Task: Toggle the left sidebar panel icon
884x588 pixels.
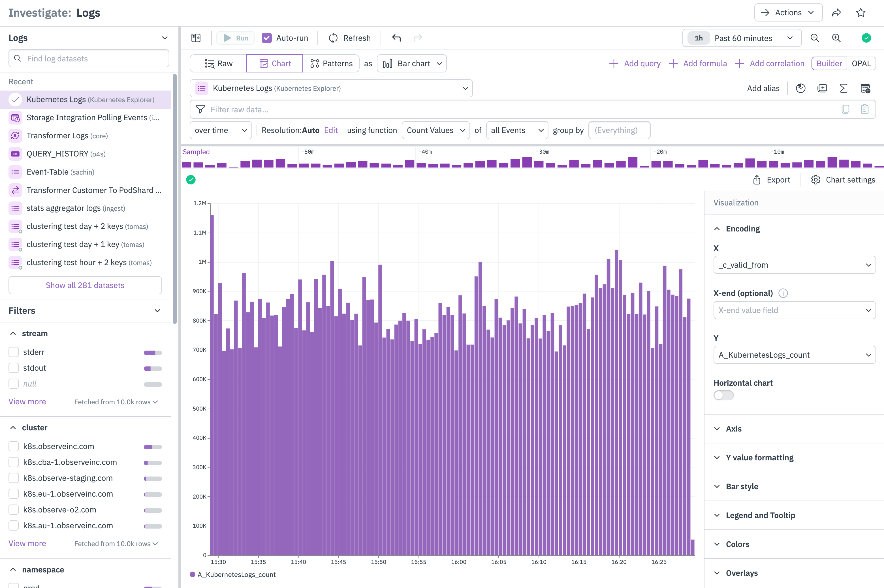Action: click(196, 38)
